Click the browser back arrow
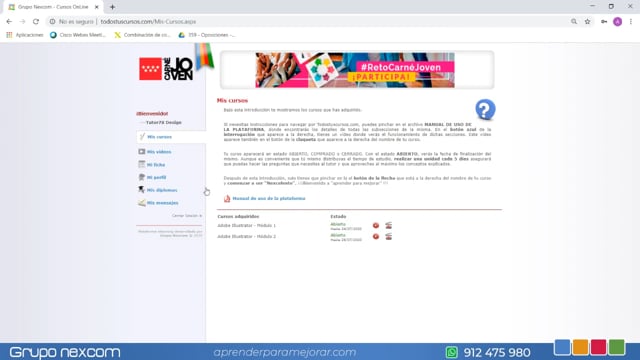The height and width of the screenshot is (360, 640). tap(9, 22)
